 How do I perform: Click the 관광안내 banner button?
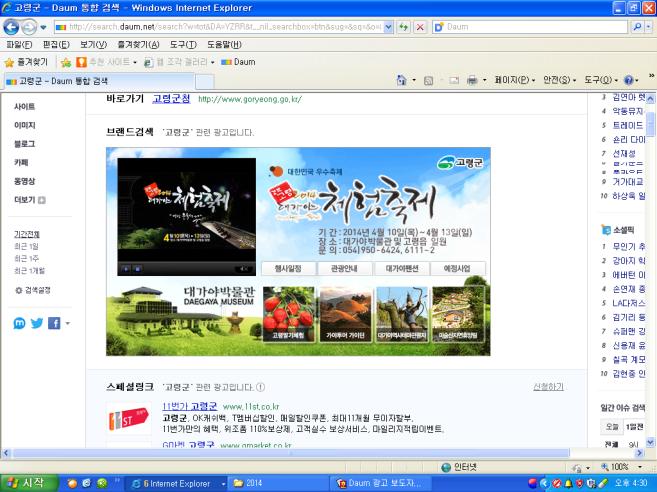pos(344,269)
